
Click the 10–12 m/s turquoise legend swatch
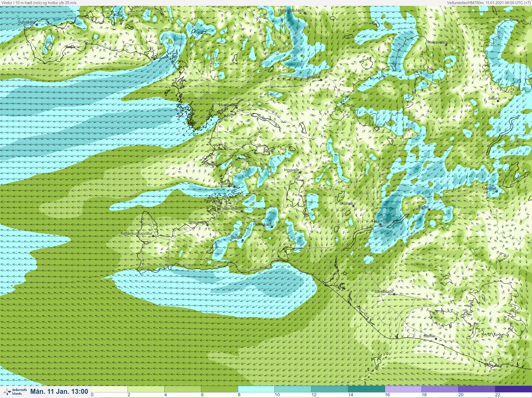293,389
